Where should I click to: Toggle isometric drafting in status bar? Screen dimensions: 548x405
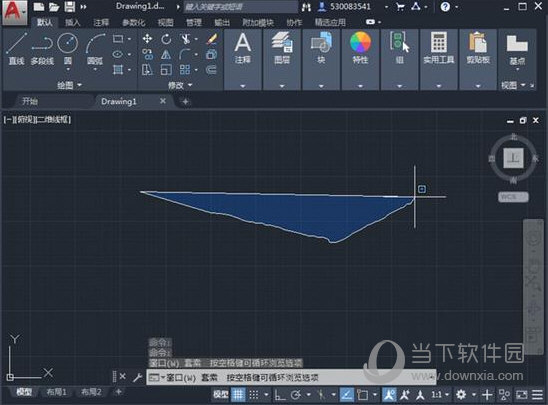[321, 395]
